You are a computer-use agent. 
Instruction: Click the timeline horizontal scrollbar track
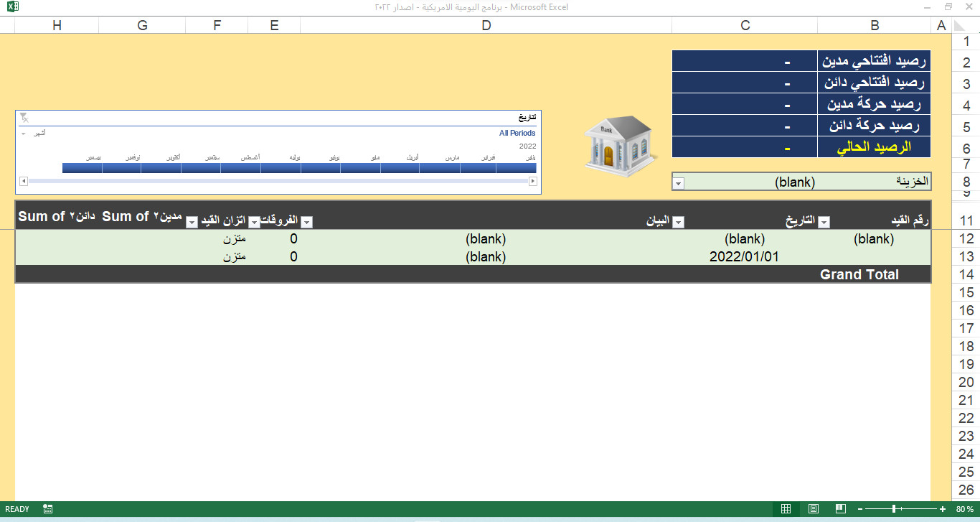point(278,181)
